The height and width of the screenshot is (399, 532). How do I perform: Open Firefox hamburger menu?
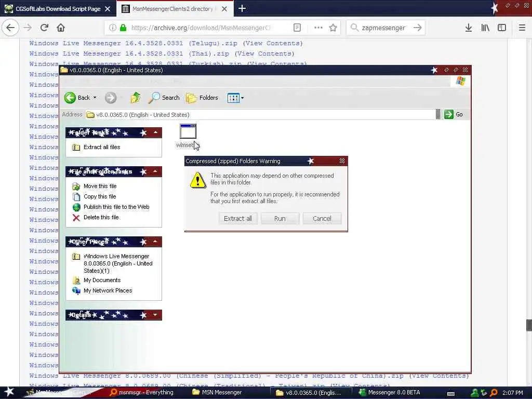point(522,28)
